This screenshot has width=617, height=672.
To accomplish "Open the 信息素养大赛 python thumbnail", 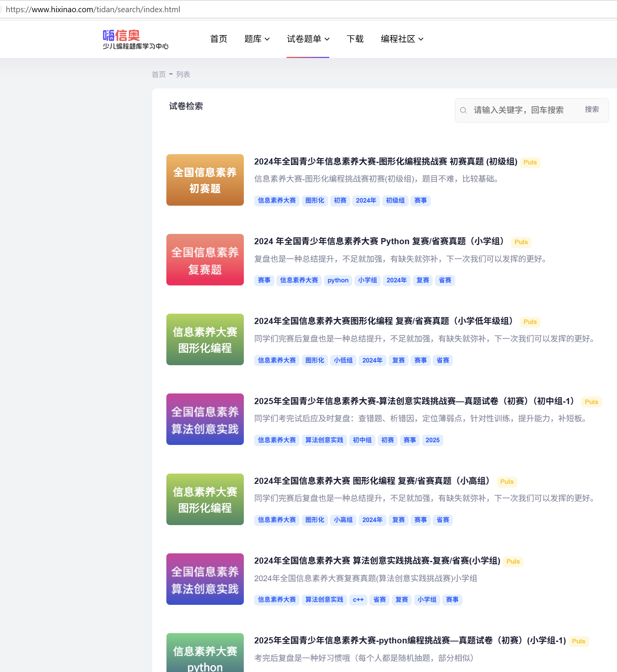I will coord(205,653).
